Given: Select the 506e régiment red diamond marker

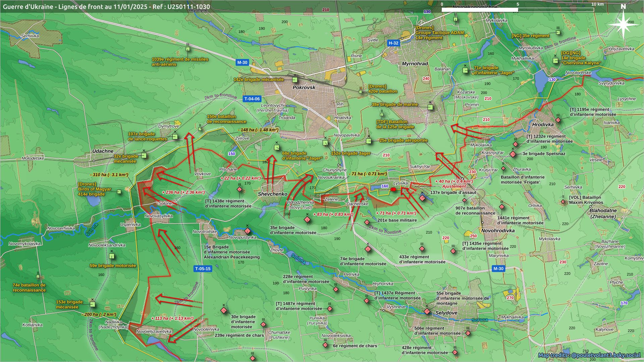Looking at the screenshot, I should [x=468, y=333].
